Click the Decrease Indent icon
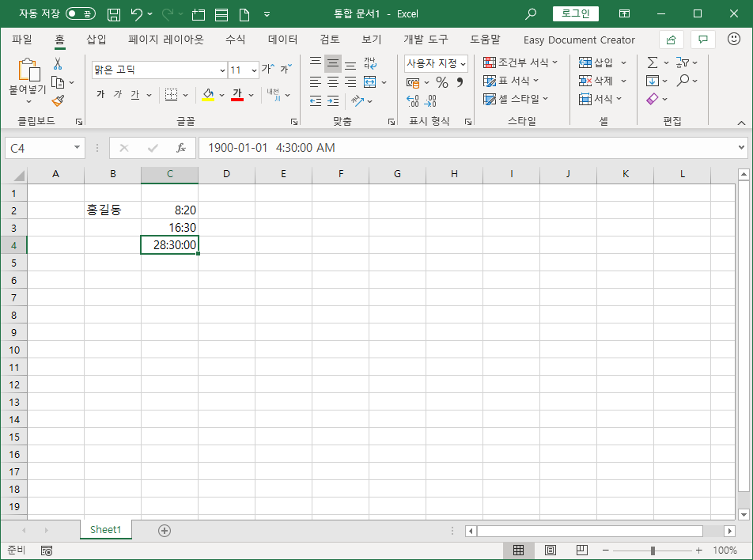753x560 pixels. (x=316, y=100)
